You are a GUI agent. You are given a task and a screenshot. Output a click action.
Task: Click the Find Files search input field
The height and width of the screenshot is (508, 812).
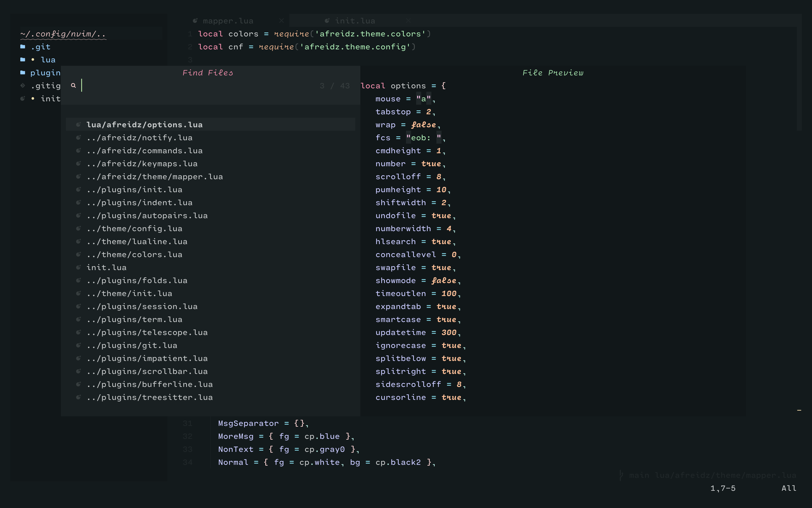pos(210,86)
